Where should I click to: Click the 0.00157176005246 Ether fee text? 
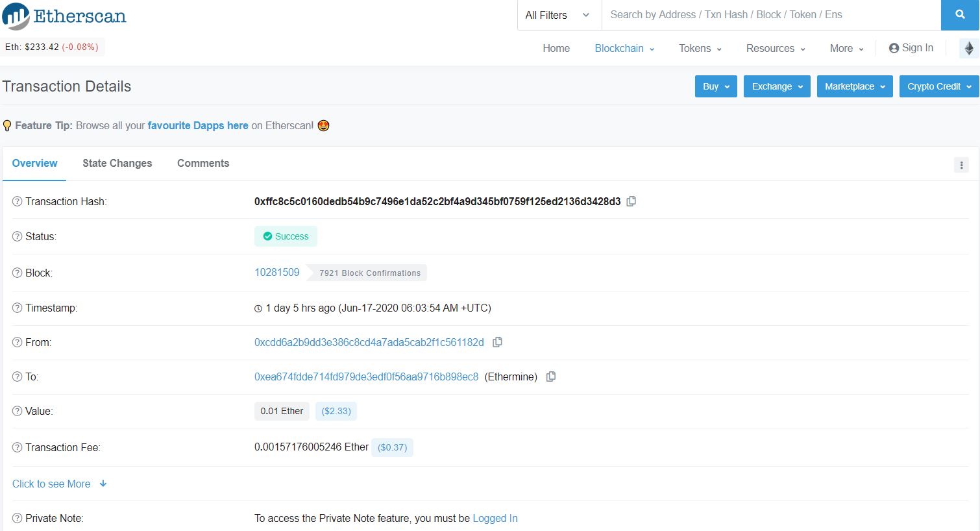pyautogui.click(x=312, y=447)
